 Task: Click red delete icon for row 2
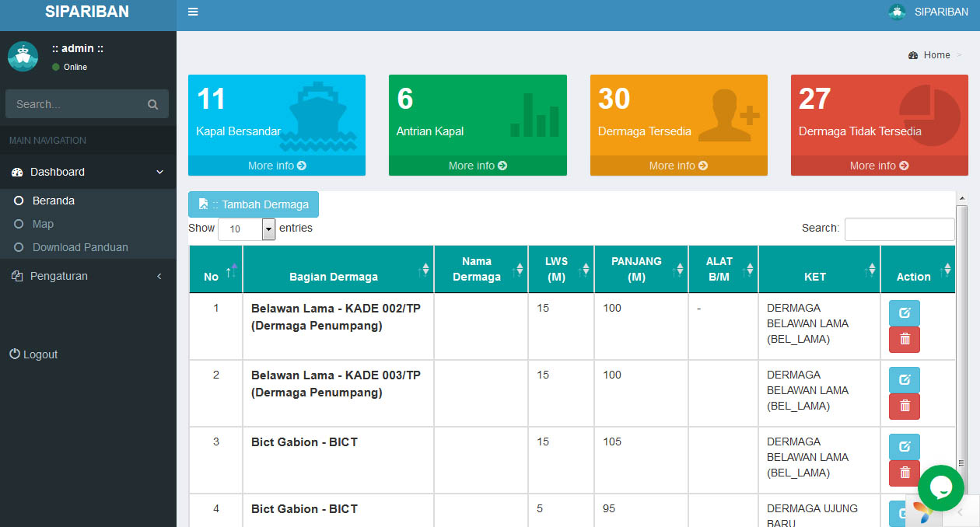coord(904,406)
